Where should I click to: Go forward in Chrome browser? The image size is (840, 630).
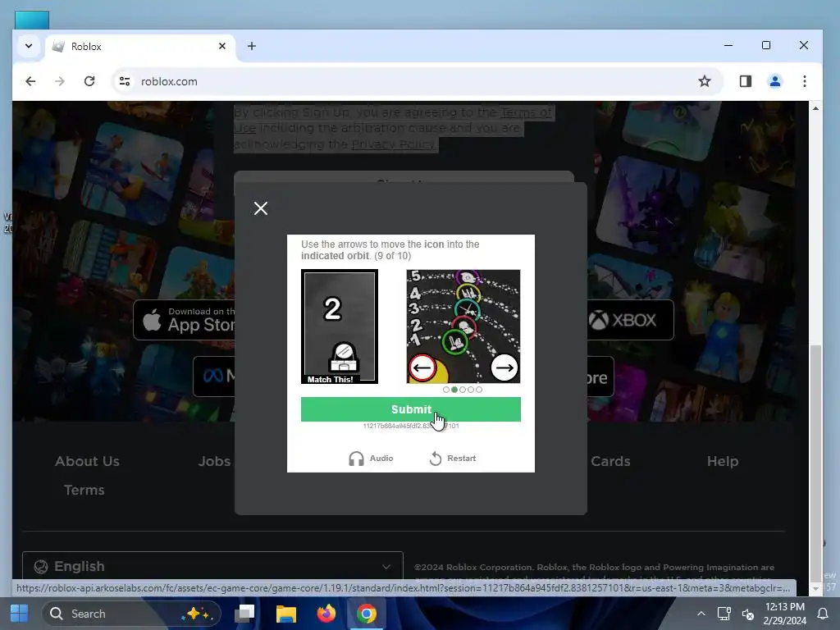pyautogui.click(x=59, y=81)
